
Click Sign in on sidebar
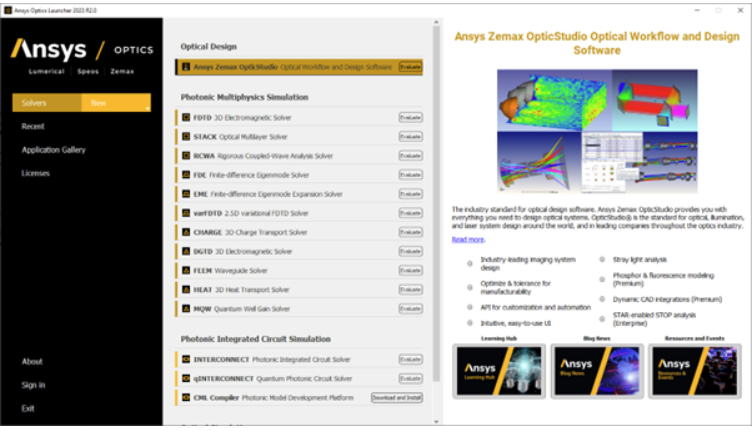(33, 385)
